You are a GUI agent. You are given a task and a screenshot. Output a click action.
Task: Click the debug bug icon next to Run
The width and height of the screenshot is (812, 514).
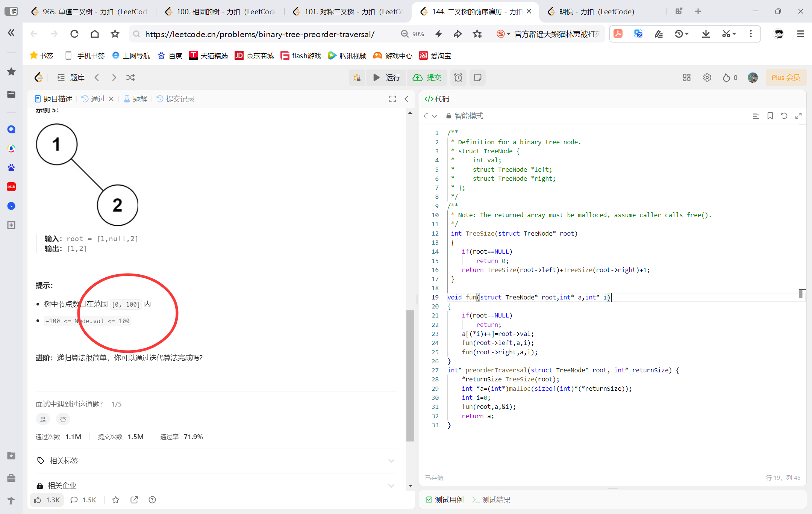point(357,78)
